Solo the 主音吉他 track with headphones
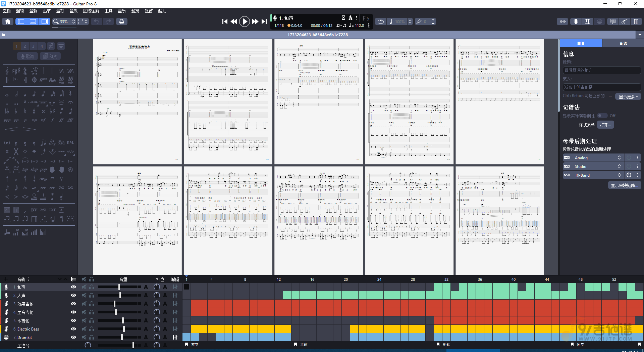The height and width of the screenshot is (352, 644). tap(92, 312)
